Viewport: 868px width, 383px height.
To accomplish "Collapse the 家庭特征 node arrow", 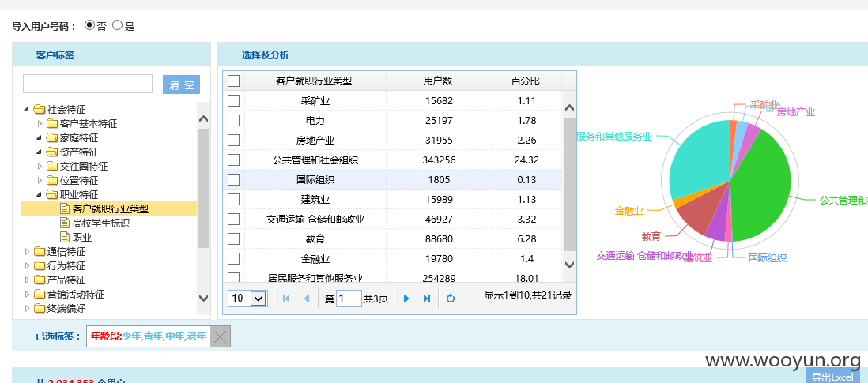I will pos(40,137).
